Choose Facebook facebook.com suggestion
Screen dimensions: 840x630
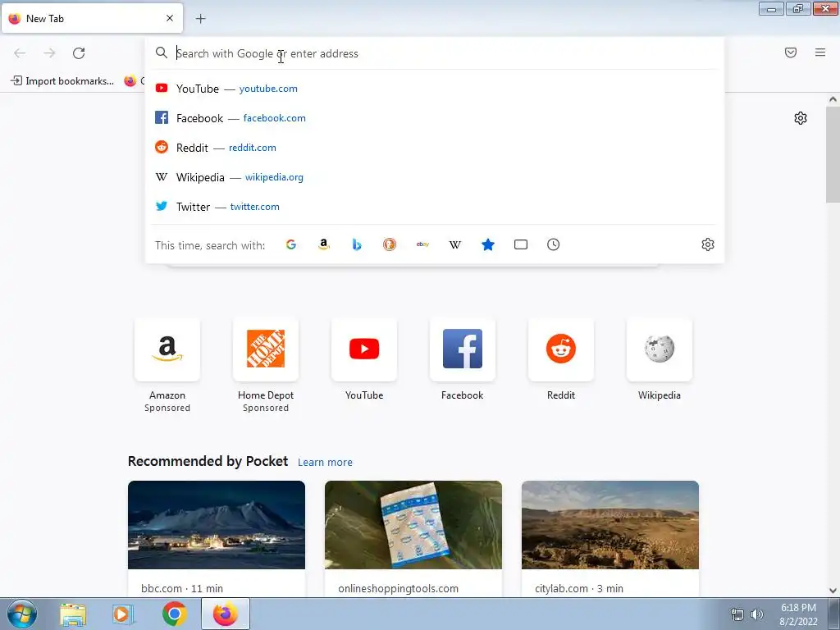(435, 118)
